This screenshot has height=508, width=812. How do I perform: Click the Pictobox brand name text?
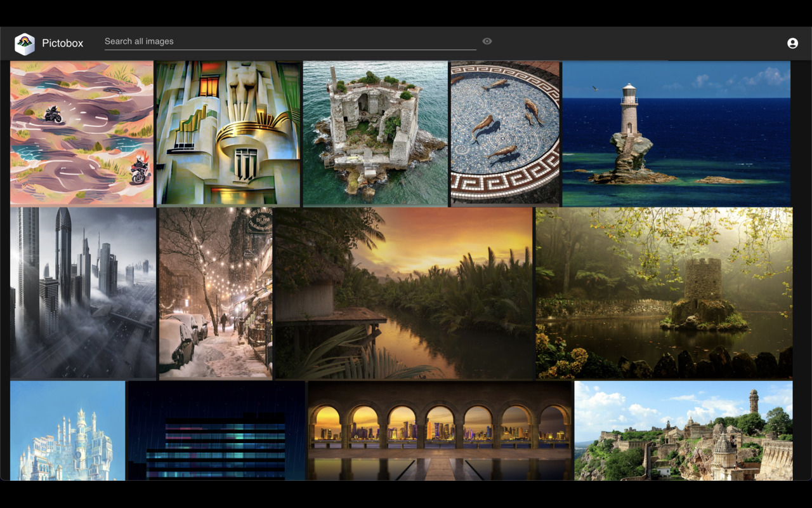[x=63, y=43]
